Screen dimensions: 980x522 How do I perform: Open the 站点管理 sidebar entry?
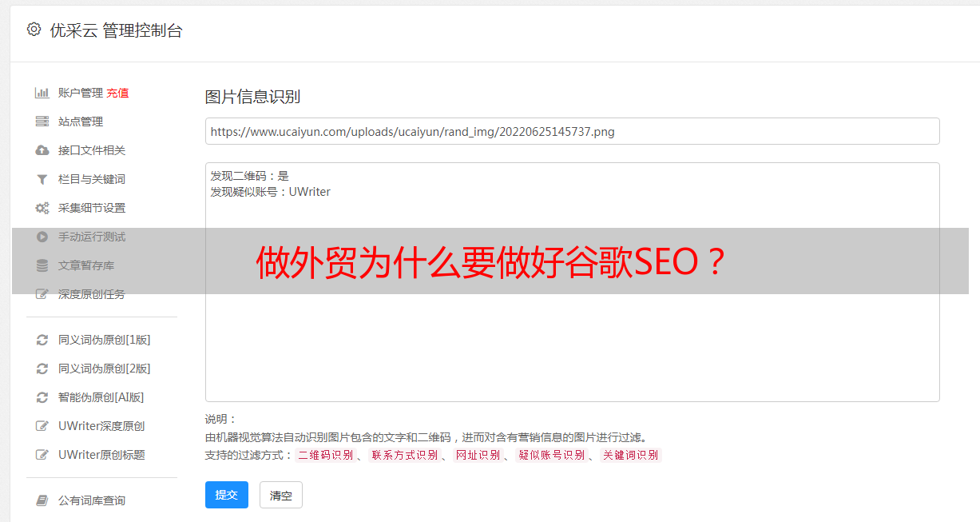tap(81, 122)
